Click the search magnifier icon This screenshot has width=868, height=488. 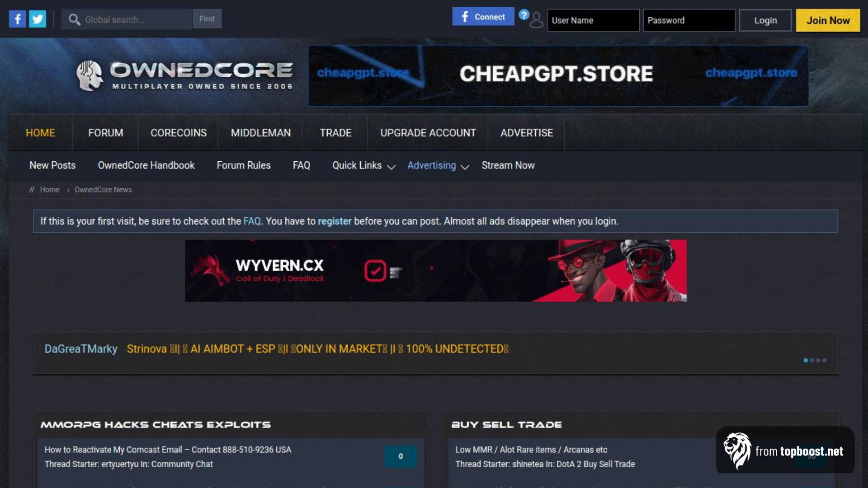tap(74, 19)
